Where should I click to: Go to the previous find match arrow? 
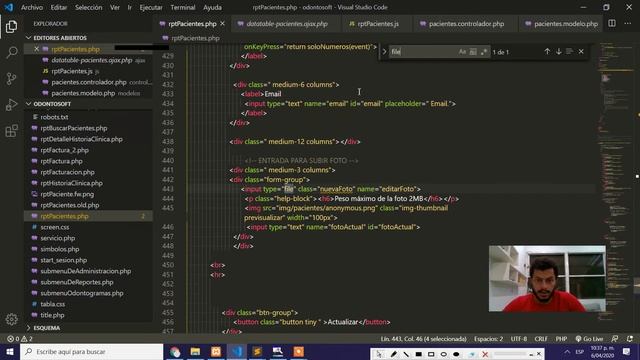[547, 51]
